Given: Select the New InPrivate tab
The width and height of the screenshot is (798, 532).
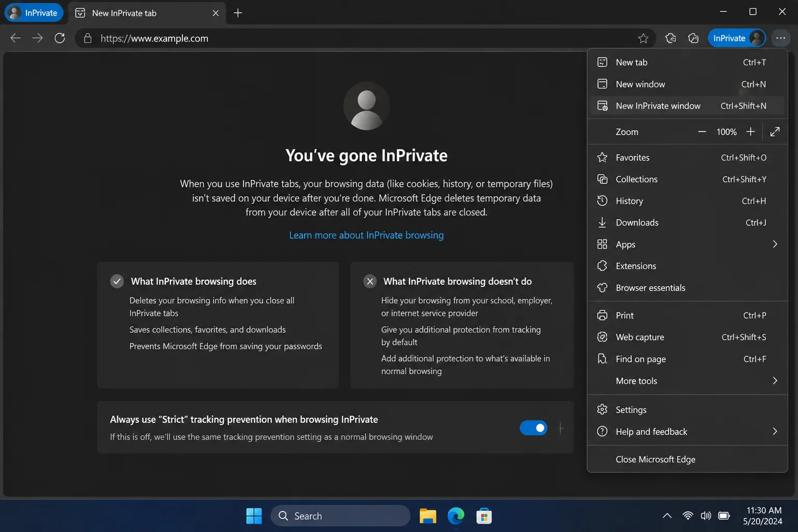Looking at the screenshot, I should pos(147,13).
